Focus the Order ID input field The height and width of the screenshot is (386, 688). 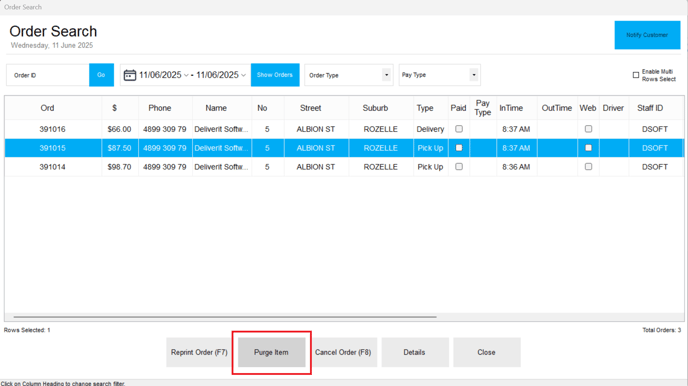(x=48, y=75)
